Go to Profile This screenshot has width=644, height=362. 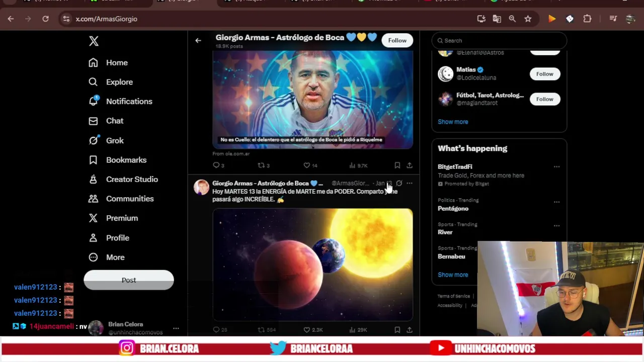coord(109,238)
